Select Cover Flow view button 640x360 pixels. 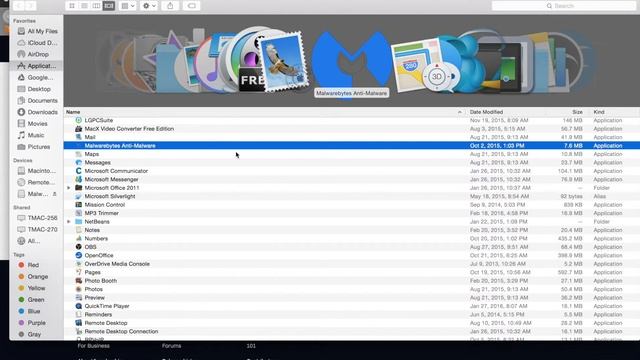pyautogui.click(x=109, y=6)
